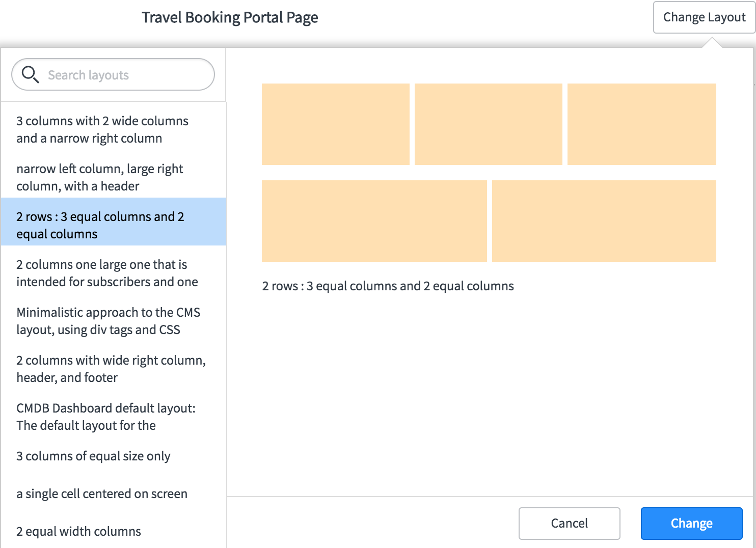This screenshot has width=756, height=548.
Task: Cancel the layout change dialog
Action: 569,523
